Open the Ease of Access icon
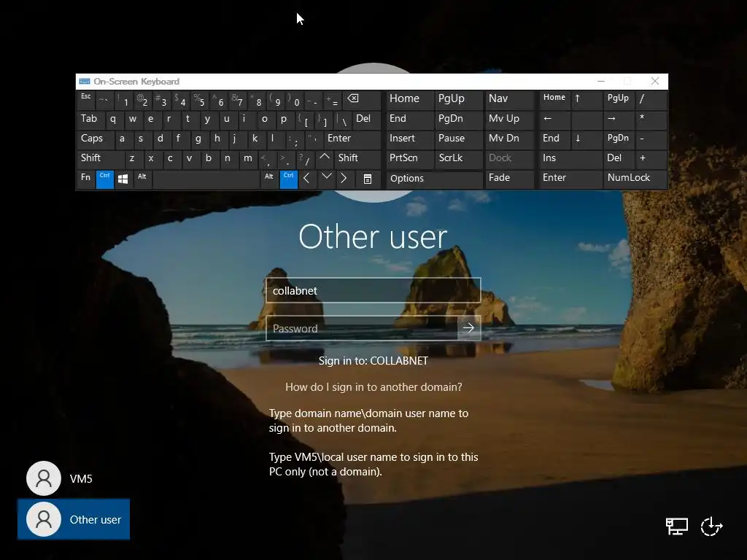747x560 pixels. 712,526
